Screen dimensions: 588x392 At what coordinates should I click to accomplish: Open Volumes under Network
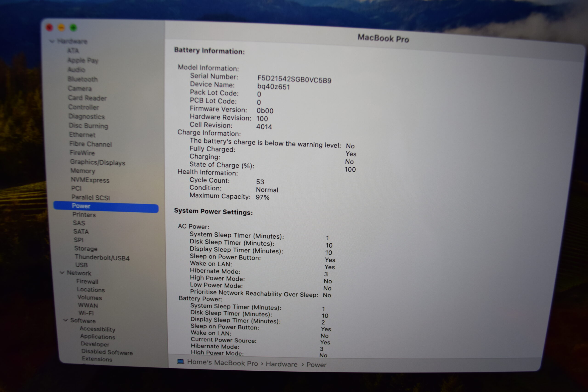click(x=90, y=297)
